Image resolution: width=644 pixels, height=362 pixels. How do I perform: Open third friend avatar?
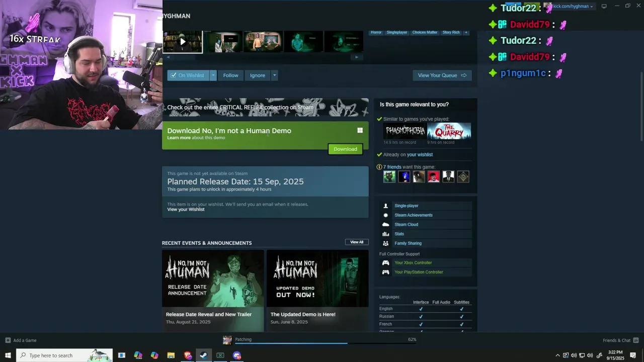tap(419, 176)
